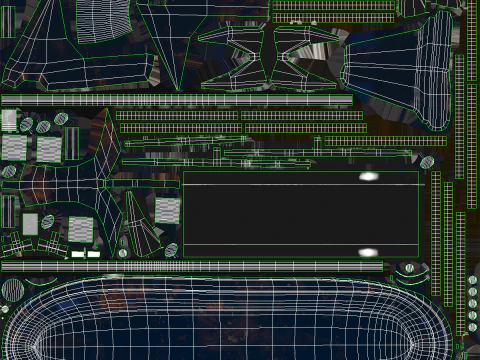
Task: Select the round striped island beside the oval shell
Action: (x=13, y=290)
